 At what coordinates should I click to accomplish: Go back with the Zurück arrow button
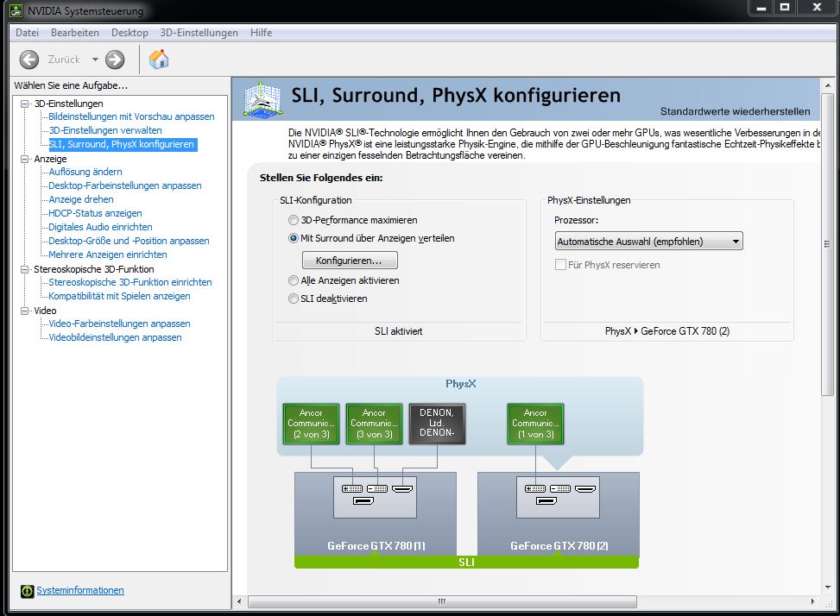(x=29, y=60)
